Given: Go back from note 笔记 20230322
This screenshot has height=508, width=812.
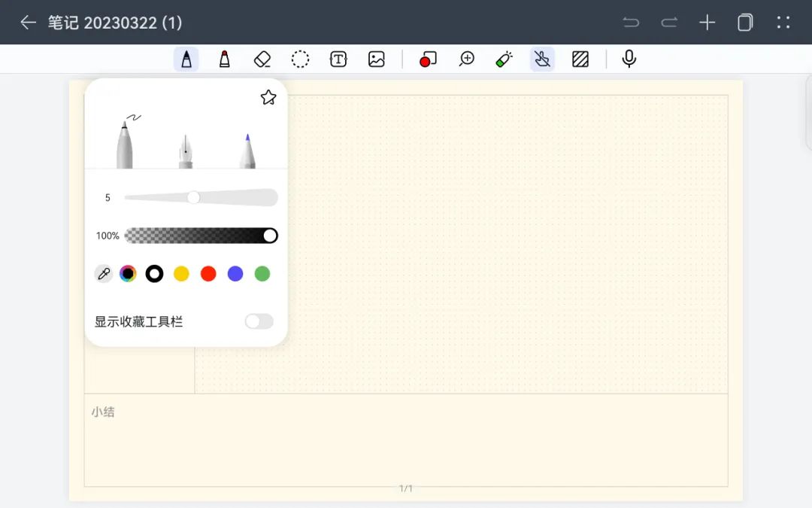Looking at the screenshot, I should coord(28,23).
